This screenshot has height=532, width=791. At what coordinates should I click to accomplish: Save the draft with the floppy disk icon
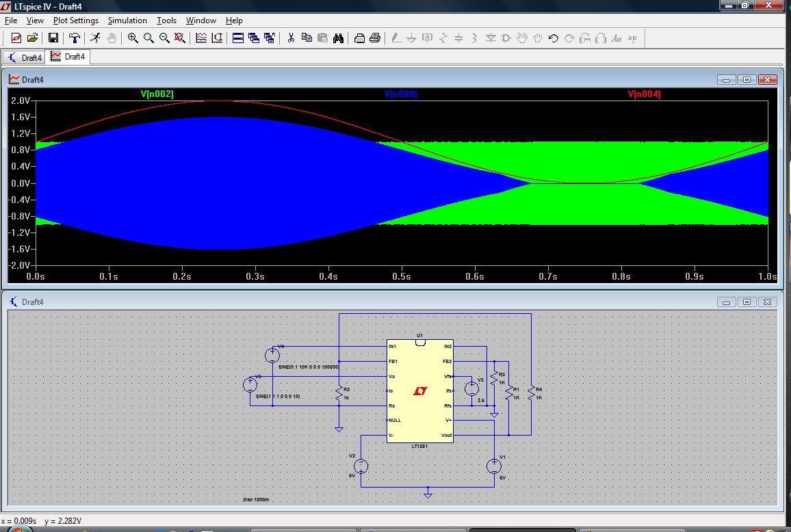click(53, 38)
